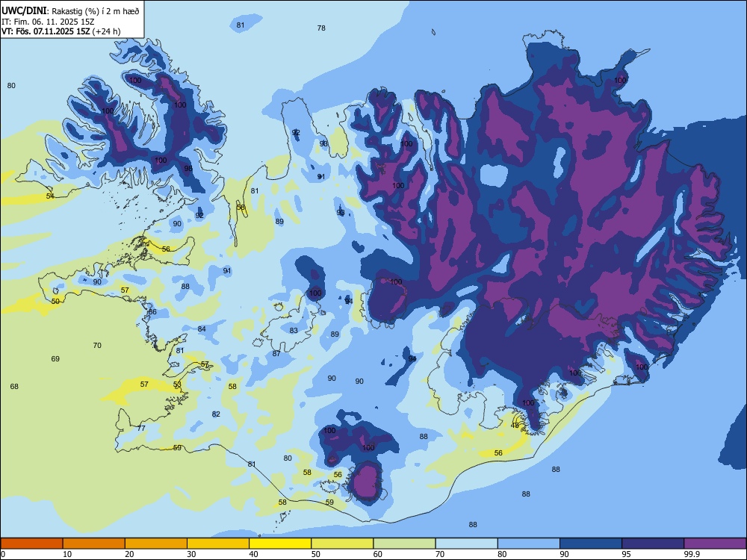
Task: Click the '60' legend tick label
Action: (x=378, y=554)
